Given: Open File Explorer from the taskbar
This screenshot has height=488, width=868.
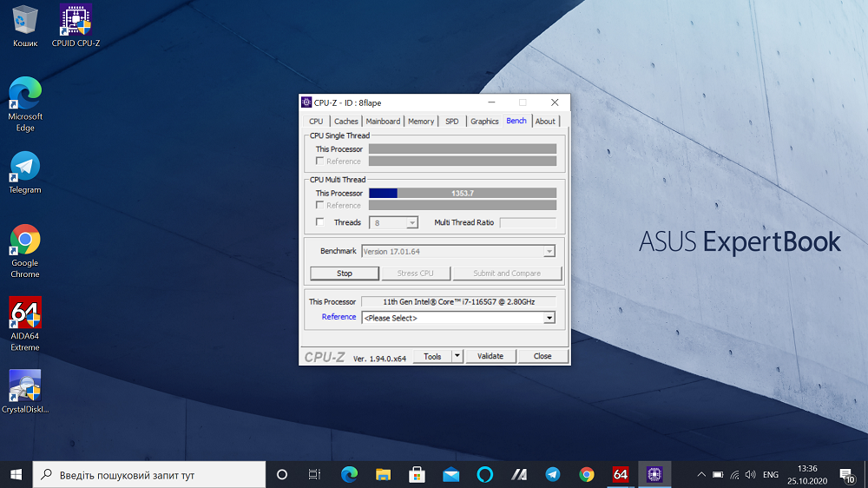Looking at the screenshot, I should [x=383, y=475].
